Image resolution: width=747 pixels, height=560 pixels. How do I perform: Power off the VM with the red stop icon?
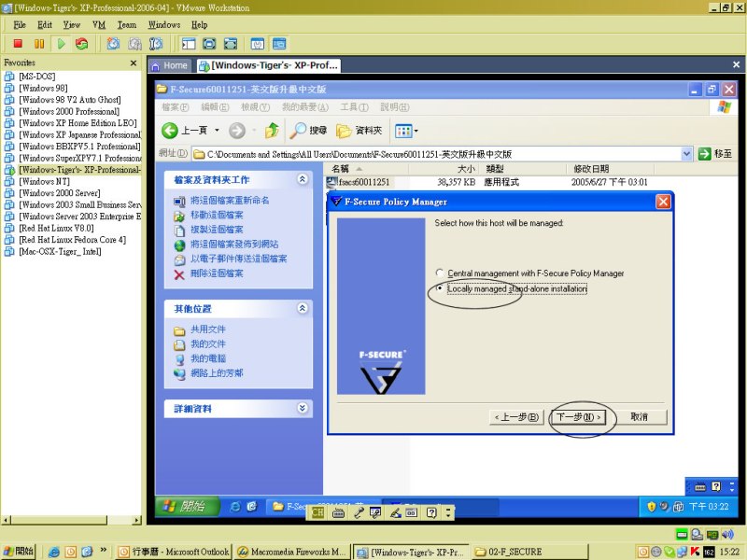pyautogui.click(x=18, y=44)
